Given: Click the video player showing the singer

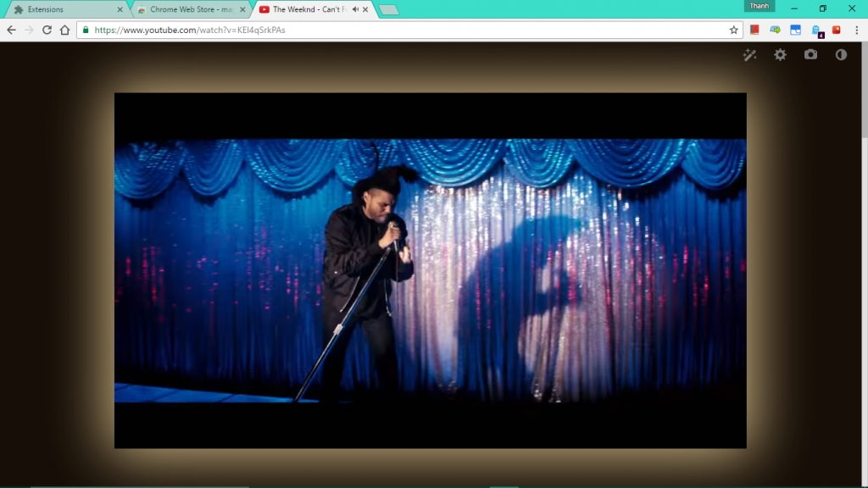Looking at the screenshot, I should [430, 270].
